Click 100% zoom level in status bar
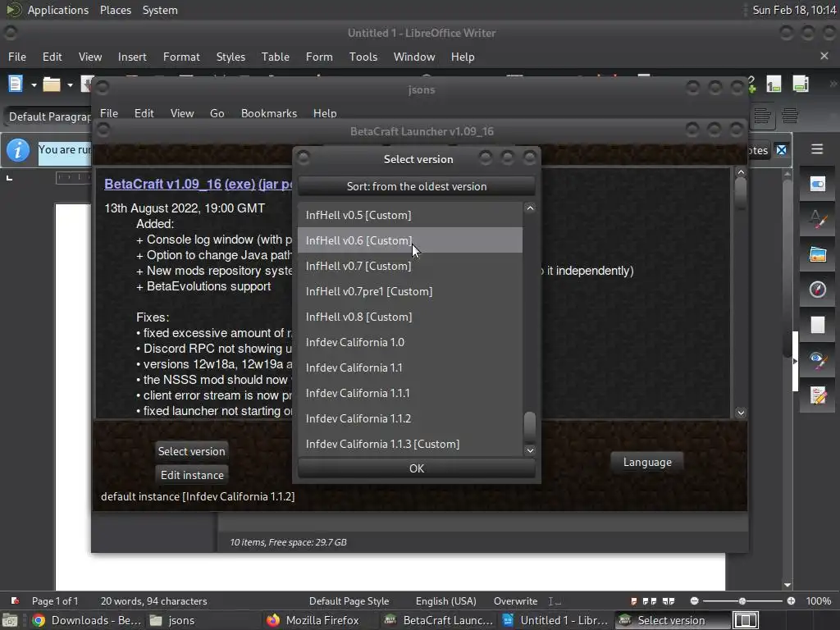The width and height of the screenshot is (840, 630). click(x=819, y=601)
